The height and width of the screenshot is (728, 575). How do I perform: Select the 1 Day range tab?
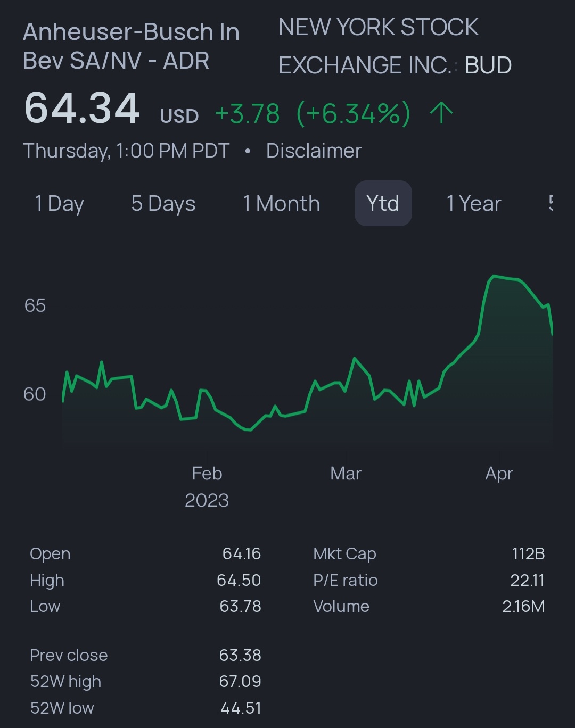[59, 204]
